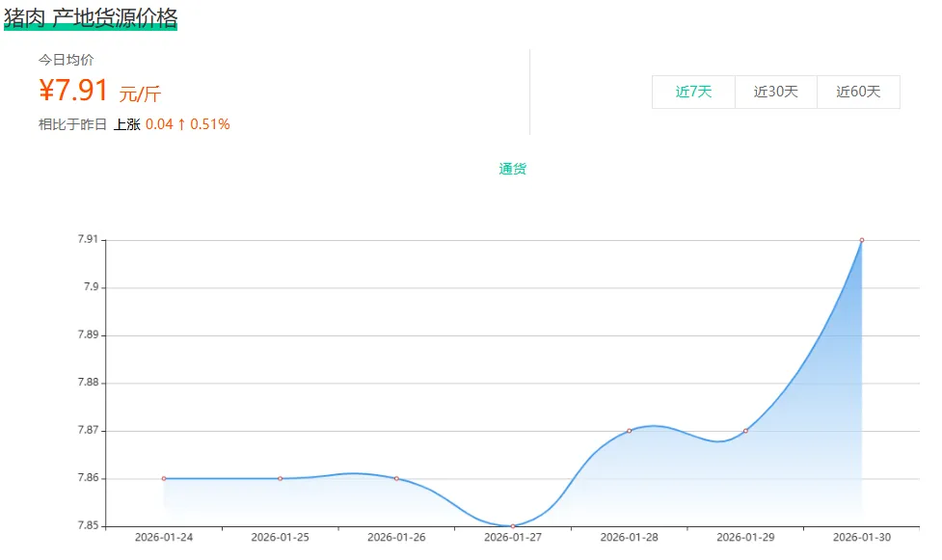Click the 2026-01-25 data point marker

tap(280, 478)
